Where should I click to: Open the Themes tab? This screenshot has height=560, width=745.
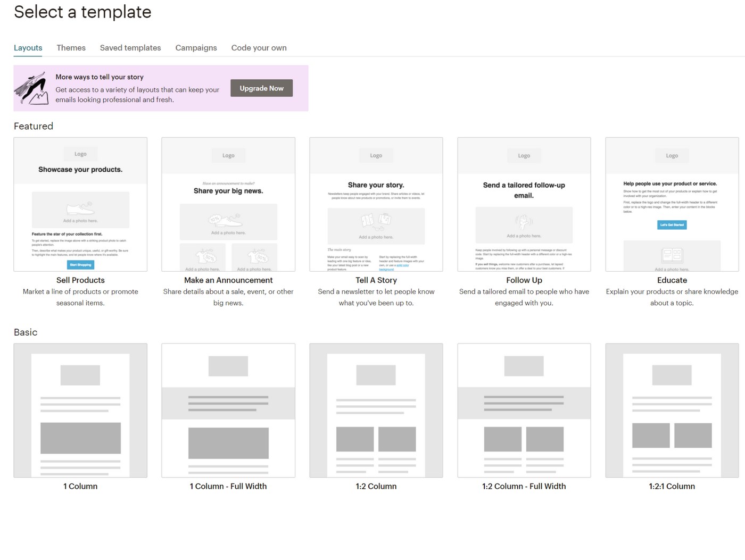point(71,48)
